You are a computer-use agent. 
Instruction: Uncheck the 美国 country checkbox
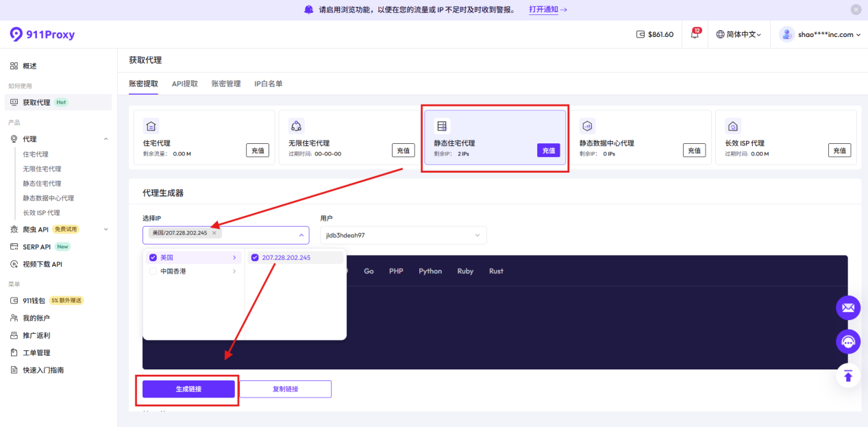(x=153, y=258)
